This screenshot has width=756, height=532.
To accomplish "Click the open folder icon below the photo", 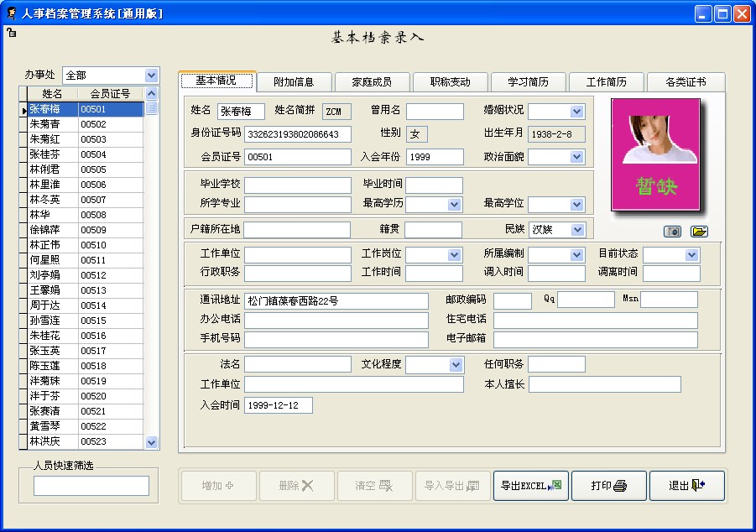I will pos(699,232).
